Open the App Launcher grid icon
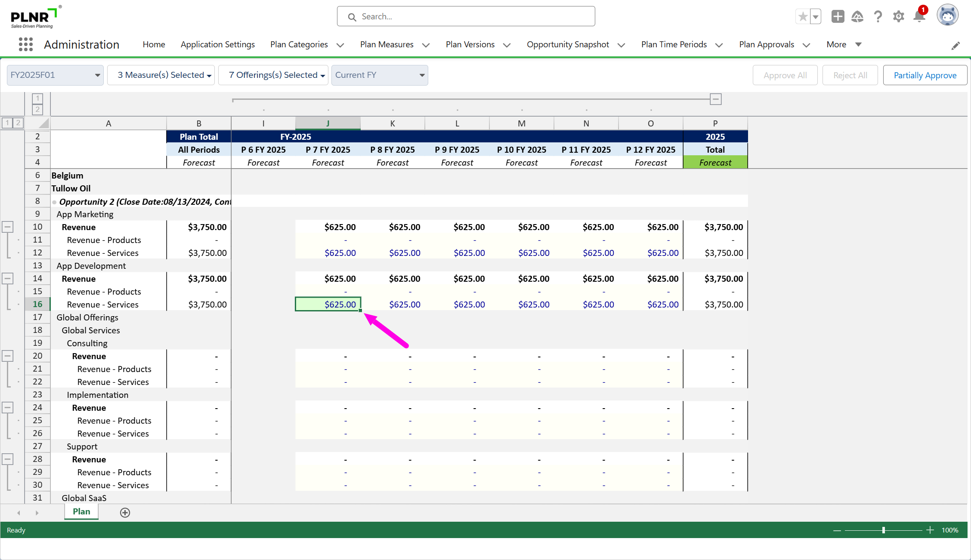 click(x=26, y=44)
